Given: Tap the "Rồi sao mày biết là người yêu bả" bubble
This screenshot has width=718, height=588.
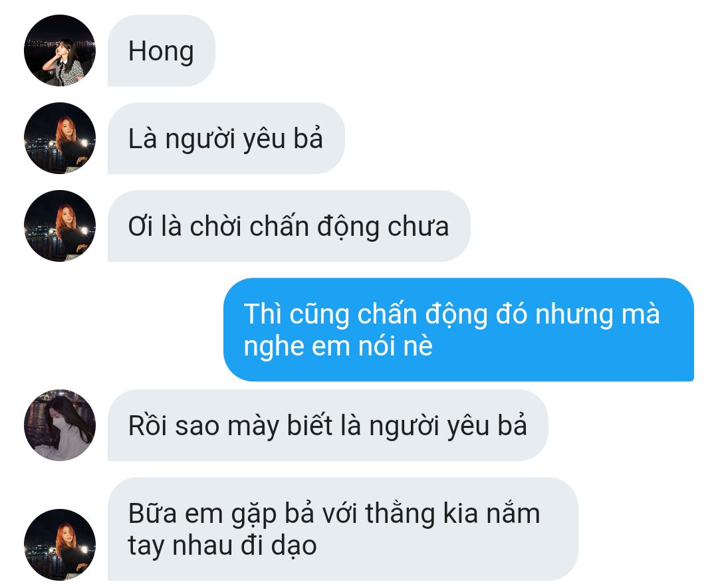Looking at the screenshot, I should click(327, 425).
